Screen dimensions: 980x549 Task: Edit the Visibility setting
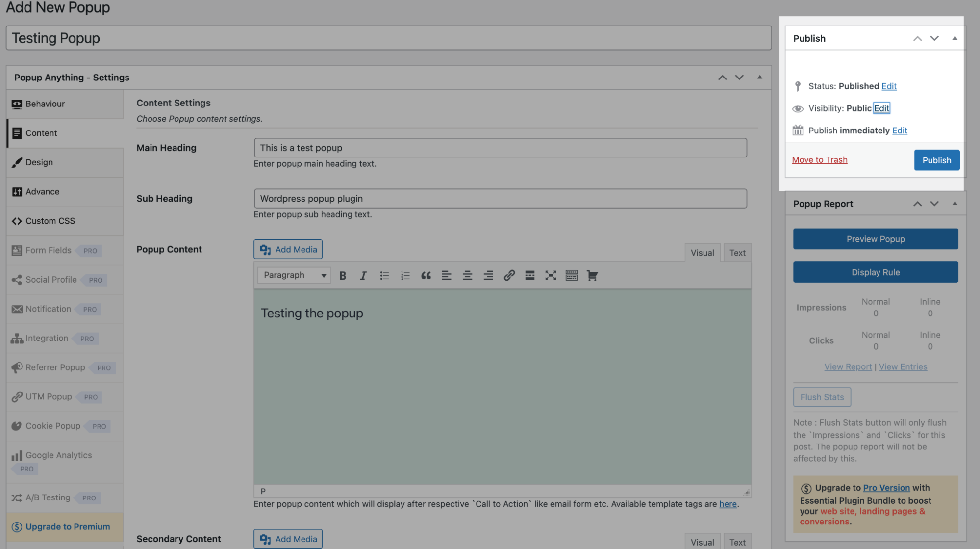click(881, 108)
